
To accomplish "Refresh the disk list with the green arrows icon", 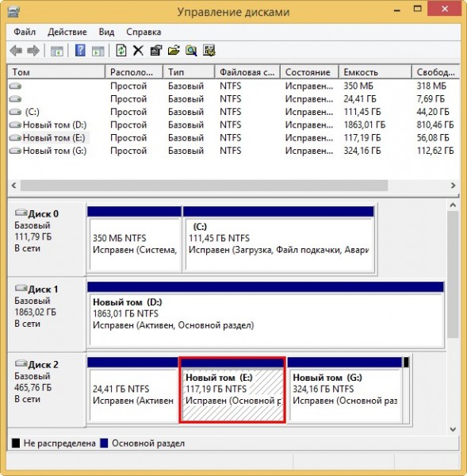I will pos(121,51).
